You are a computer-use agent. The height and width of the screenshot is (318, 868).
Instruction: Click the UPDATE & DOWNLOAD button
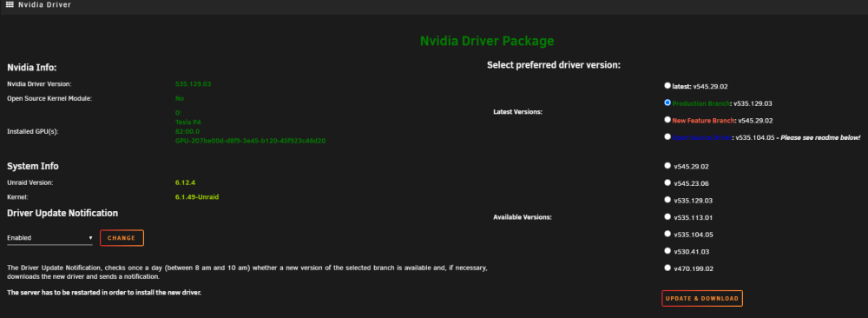point(702,298)
